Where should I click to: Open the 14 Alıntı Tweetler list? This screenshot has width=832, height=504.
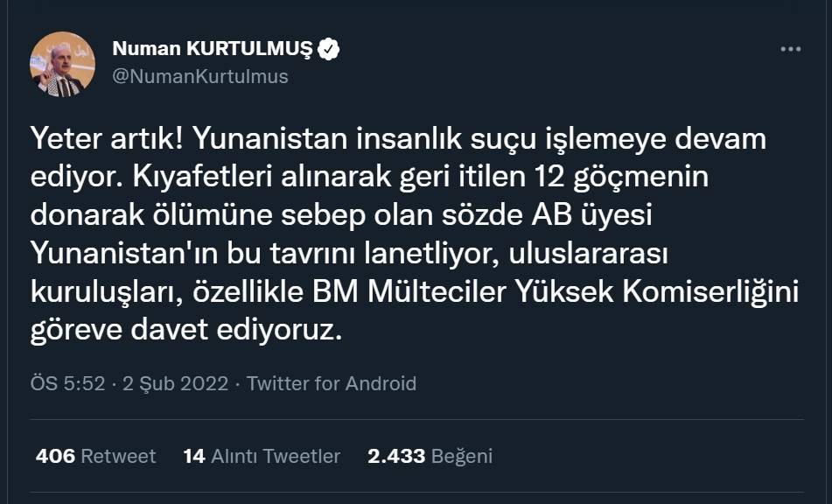click(262, 456)
